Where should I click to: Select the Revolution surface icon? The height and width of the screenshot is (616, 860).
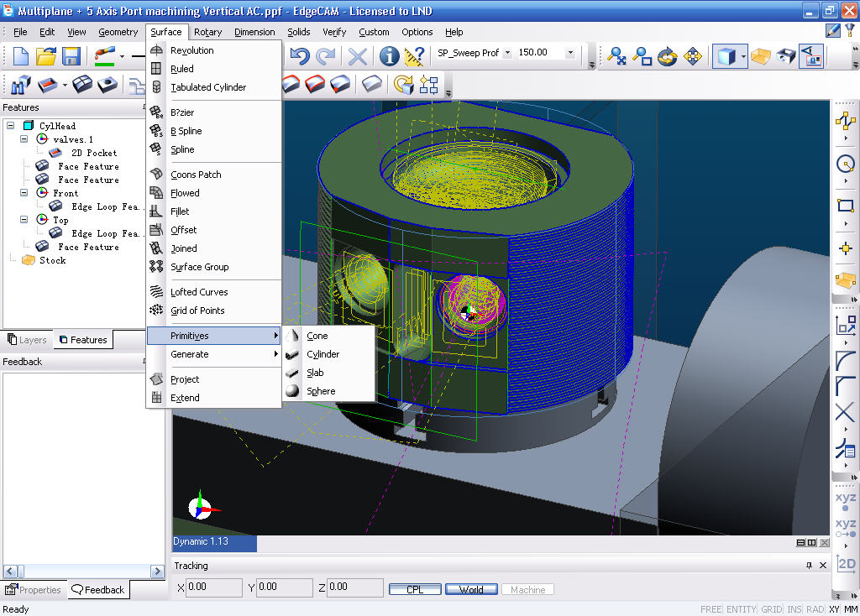156,50
